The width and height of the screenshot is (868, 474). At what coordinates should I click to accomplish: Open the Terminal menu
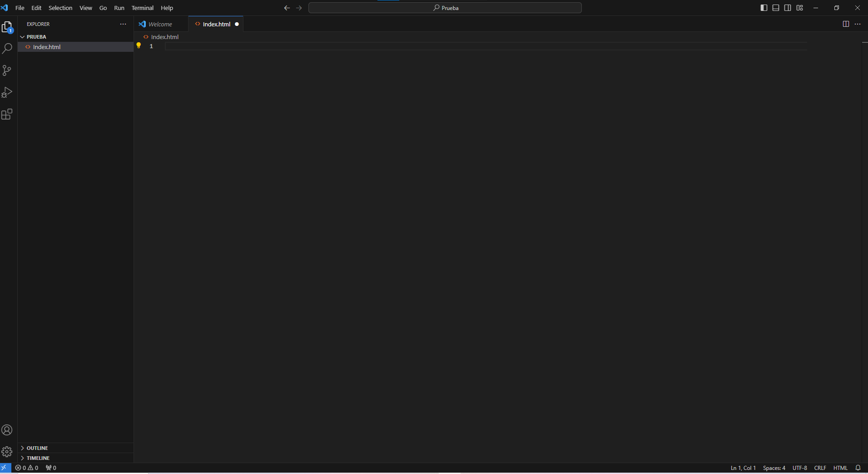tap(143, 8)
